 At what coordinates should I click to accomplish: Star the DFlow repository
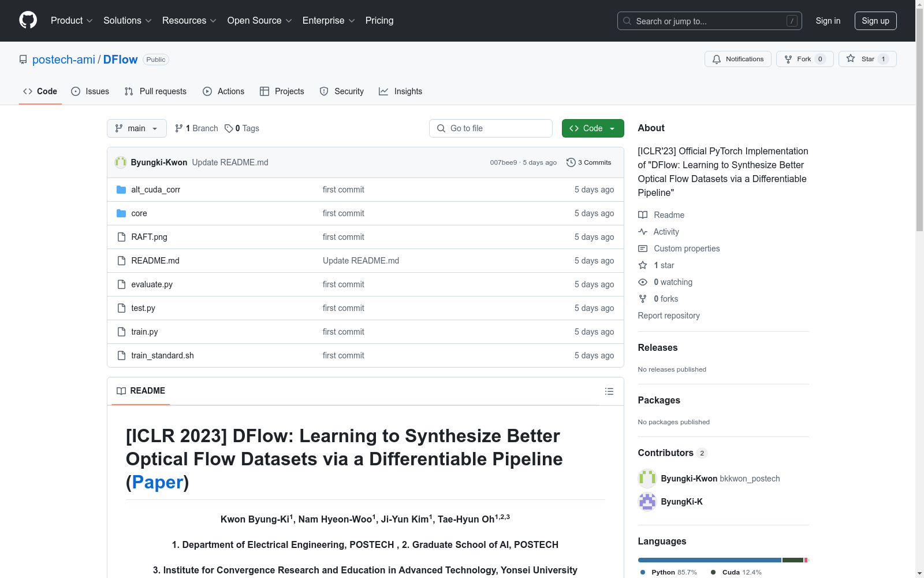867,59
